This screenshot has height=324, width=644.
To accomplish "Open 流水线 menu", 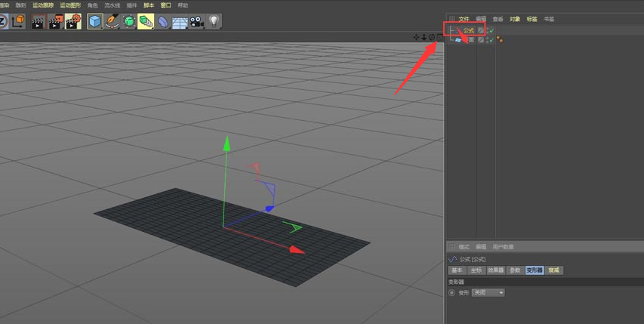I will [112, 5].
